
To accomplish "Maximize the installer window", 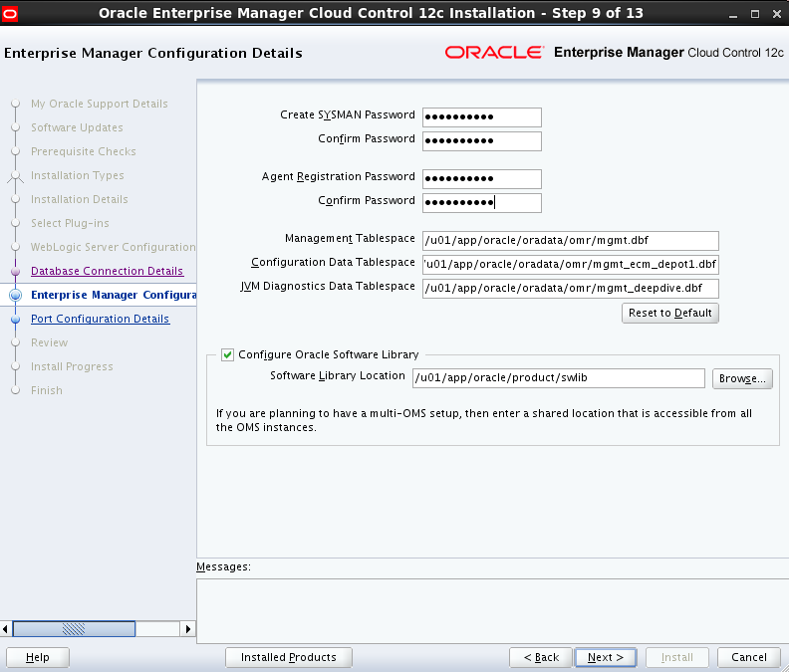I will [755, 14].
